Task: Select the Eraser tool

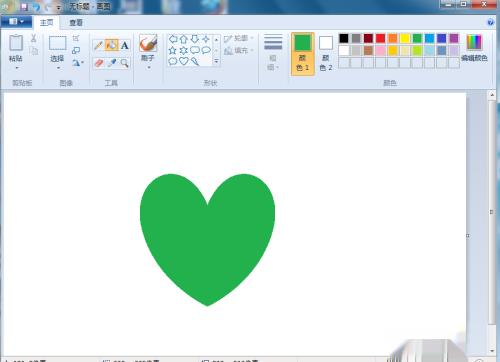Action: [99, 63]
